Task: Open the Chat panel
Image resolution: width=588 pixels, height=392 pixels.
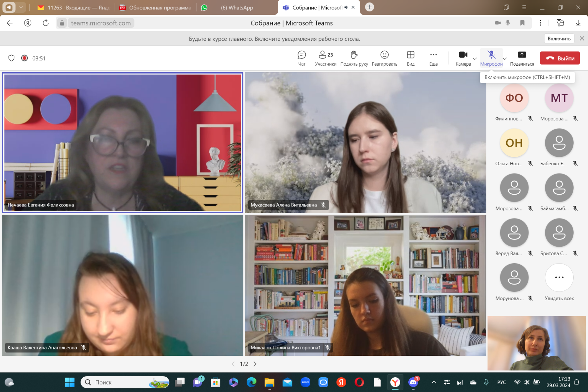Action: point(302,58)
